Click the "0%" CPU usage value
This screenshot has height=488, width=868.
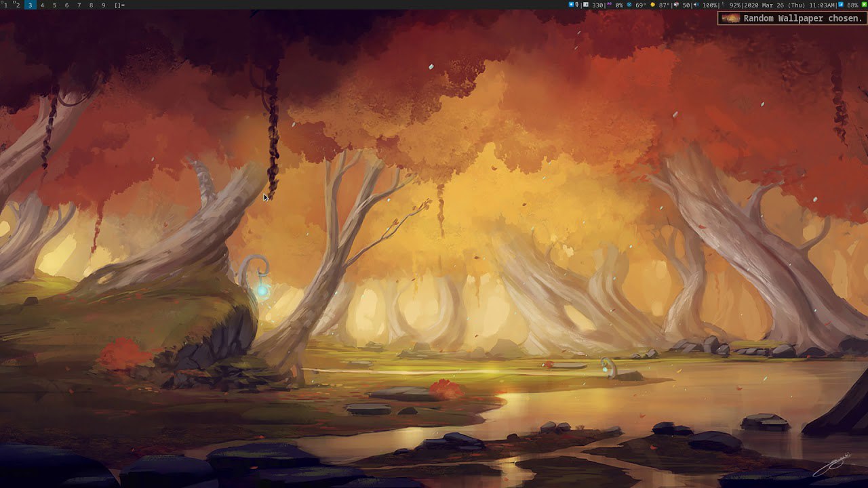coord(619,5)
